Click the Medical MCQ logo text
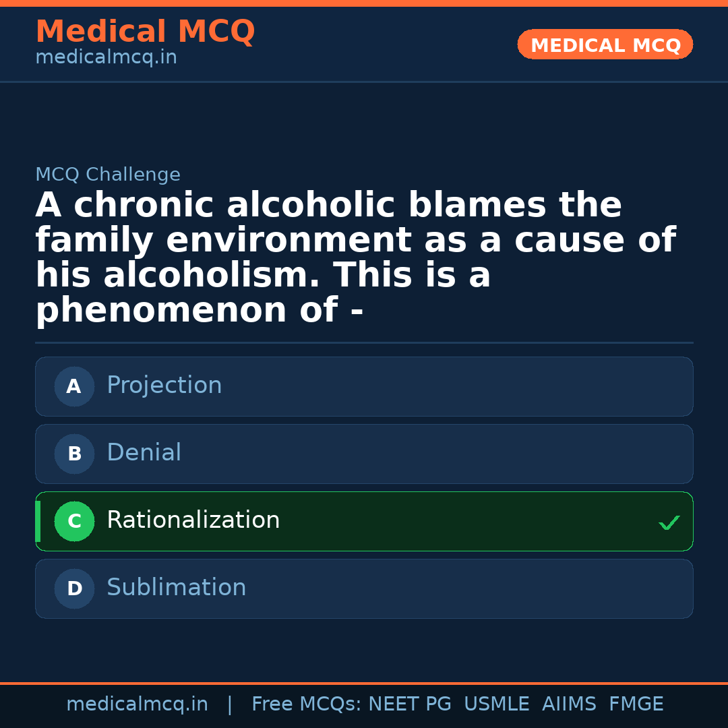 (x=145, y=32)
